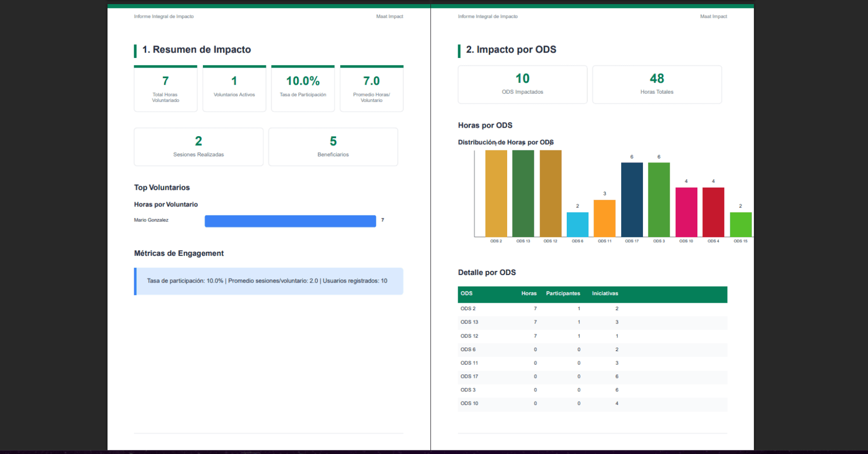The width and height of the screenshot is (868, 454).
Task: Click the Iniciativas column header
Action: click(605, 294)
